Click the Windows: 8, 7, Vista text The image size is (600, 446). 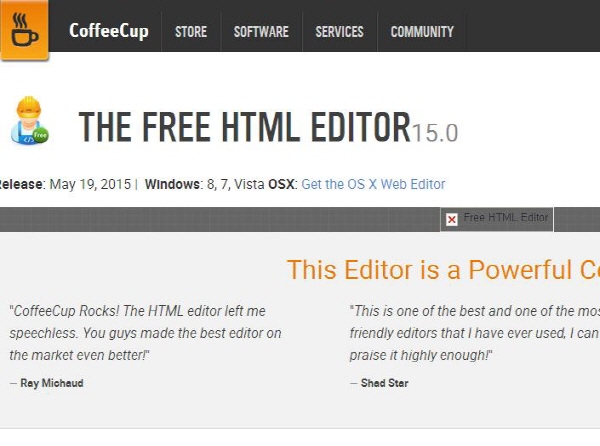[x=205, y=184]
